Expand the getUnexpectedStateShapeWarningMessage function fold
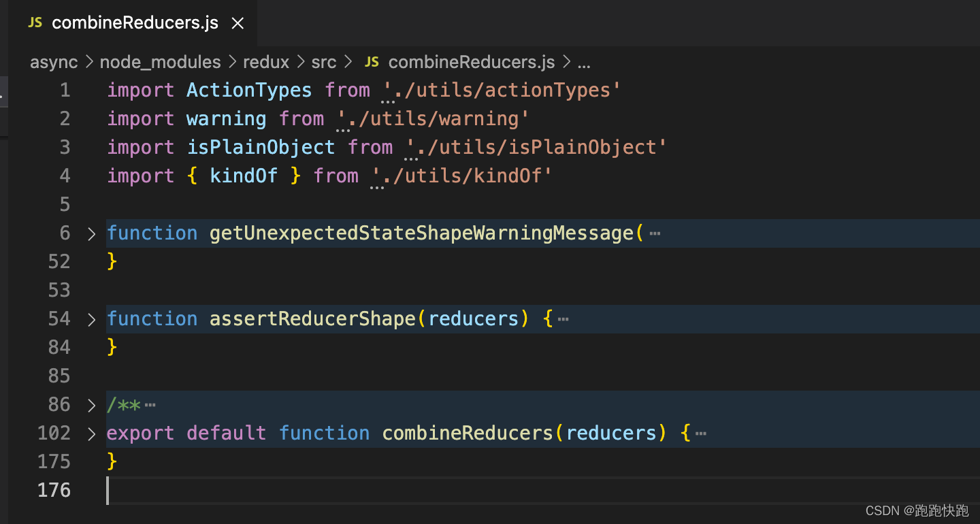 coord(91,233)
